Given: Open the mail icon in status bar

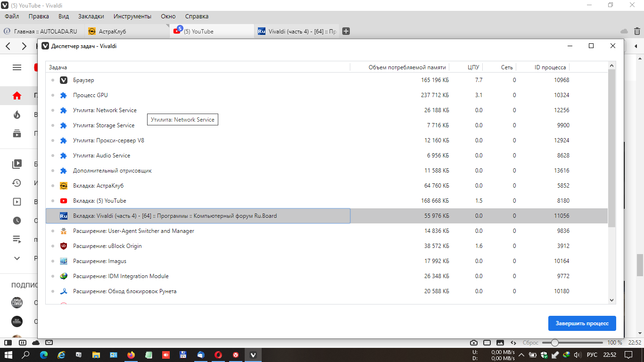Looking at the screenshot, I should point(49,343).
